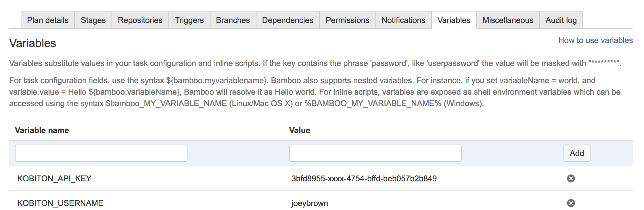Viewport: 644px width, 210px height.
Task: Click the Add variable button
Action: point(577,153)
